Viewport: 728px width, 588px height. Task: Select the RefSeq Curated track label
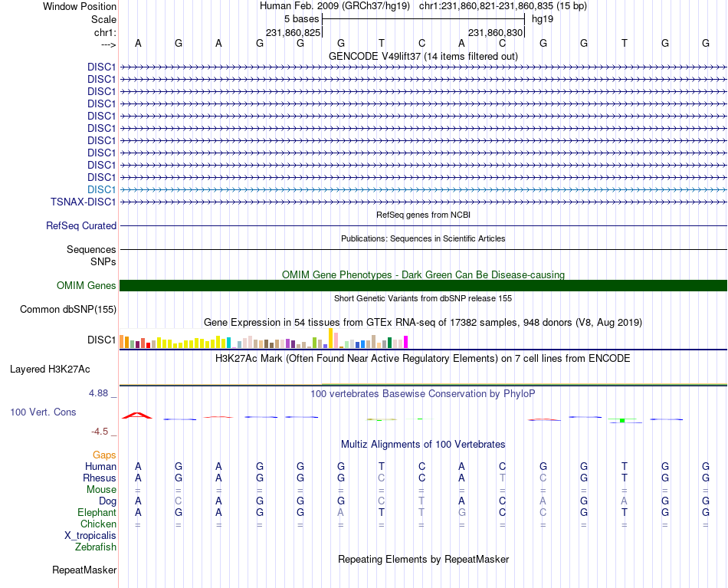81,225
